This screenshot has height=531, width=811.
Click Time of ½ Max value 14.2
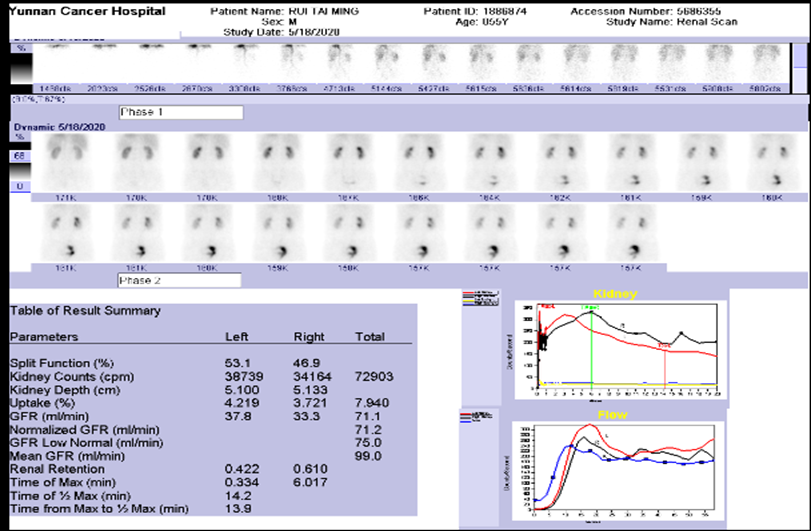click(x=238, y=496)
